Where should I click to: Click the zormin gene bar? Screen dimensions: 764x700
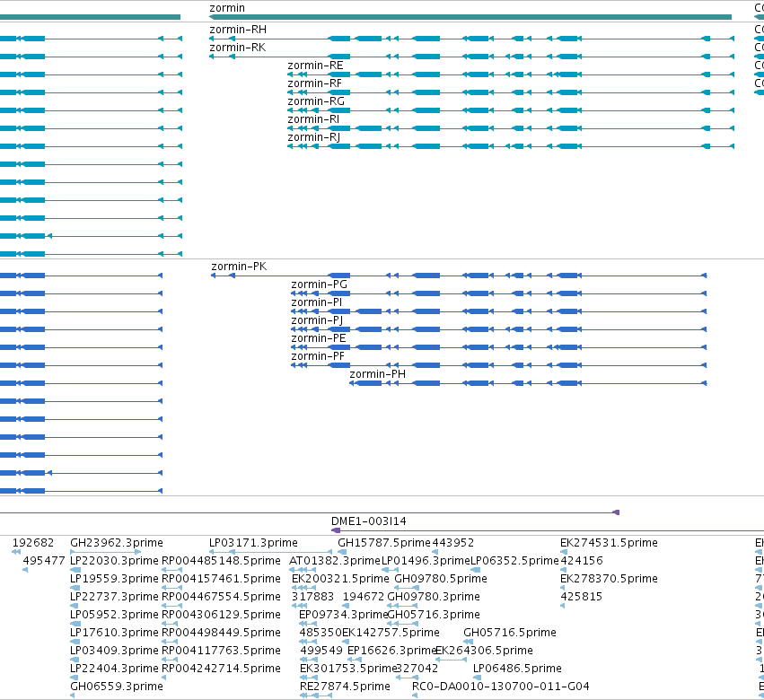pyautogui.click(x=470, y=17)
